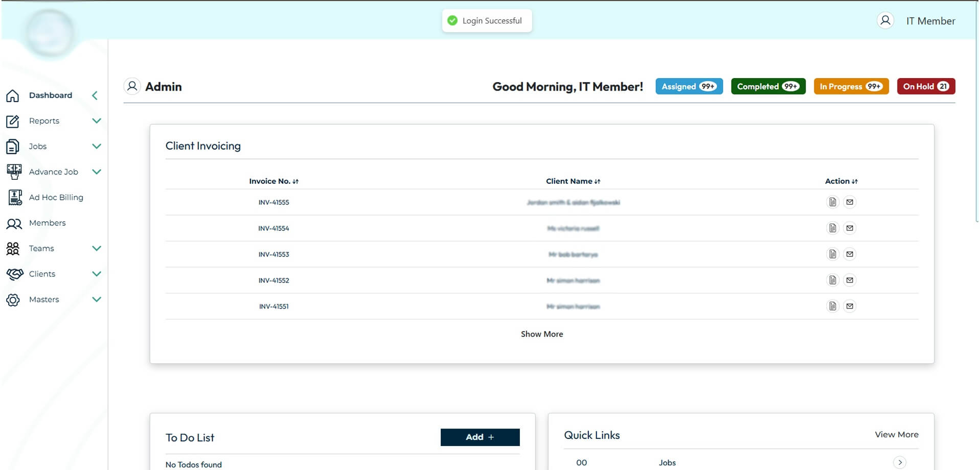980x470 pixels.
Task: Filter by On Hold status badge
Action: point(926,86)
